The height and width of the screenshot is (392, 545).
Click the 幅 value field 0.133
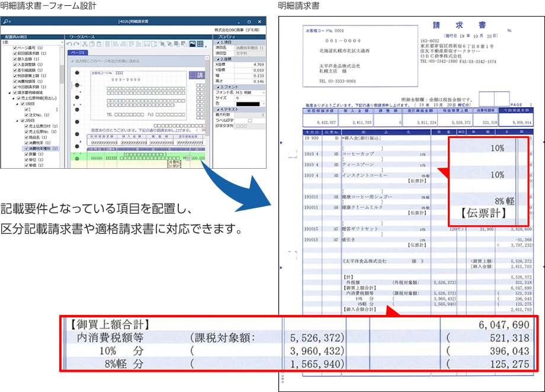(250, 76)
